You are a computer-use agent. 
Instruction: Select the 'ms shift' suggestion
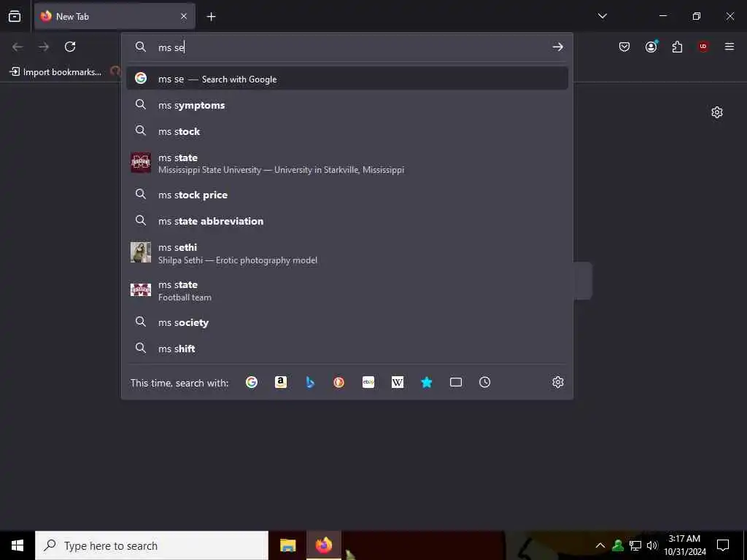[347, 349]
